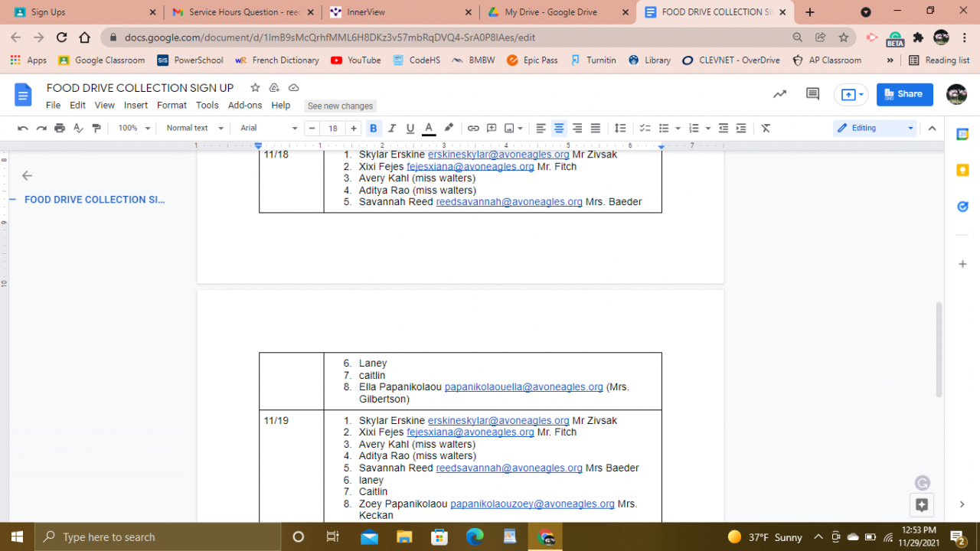Set center text alignment
The height and width of the screenshot is (551, 980).
pyautogui.click(x=559, y=129)
